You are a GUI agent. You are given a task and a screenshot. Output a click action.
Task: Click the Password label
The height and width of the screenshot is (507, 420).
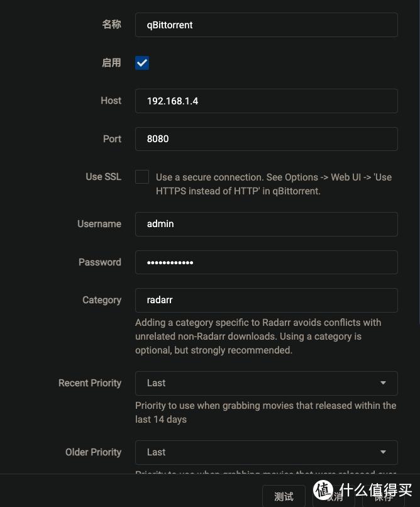100,262
